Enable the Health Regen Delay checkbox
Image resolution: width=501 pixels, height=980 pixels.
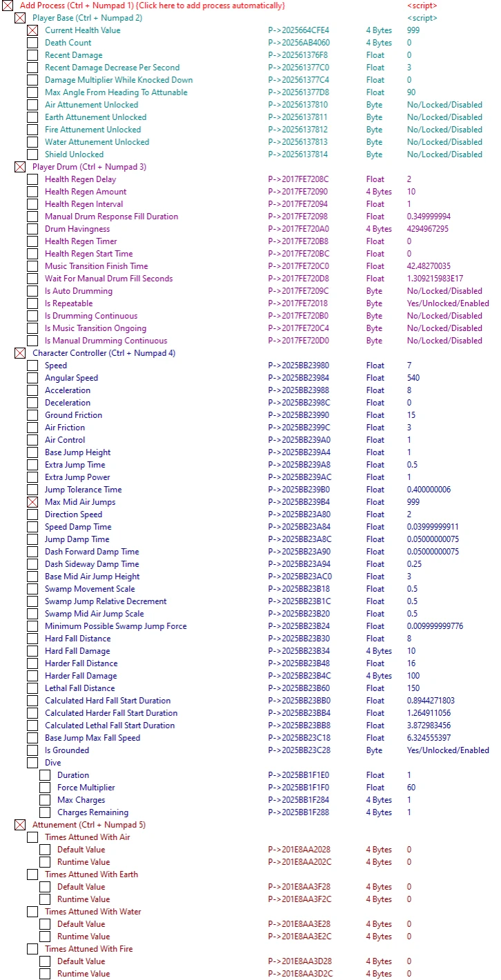tap(32, 179)
